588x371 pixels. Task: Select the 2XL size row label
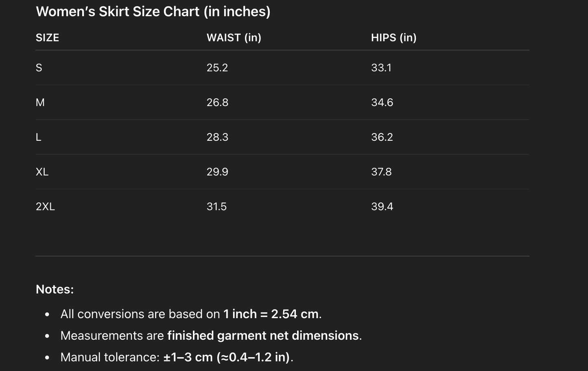(x=45, y=207)
